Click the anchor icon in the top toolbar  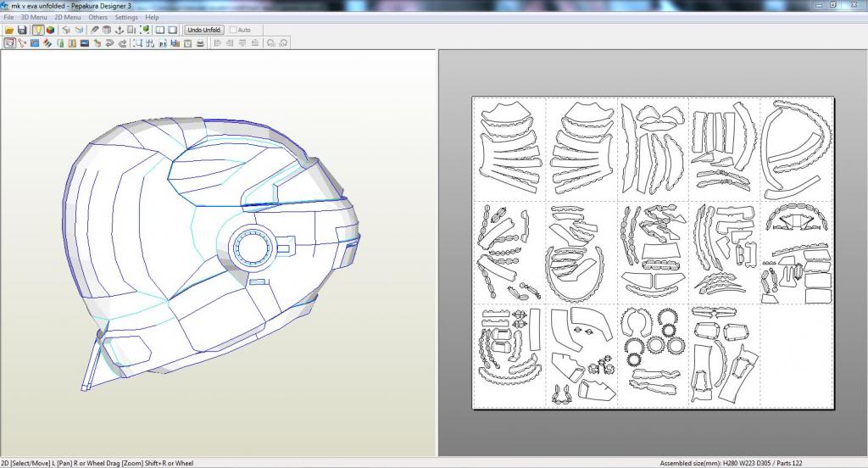(120, 30)
